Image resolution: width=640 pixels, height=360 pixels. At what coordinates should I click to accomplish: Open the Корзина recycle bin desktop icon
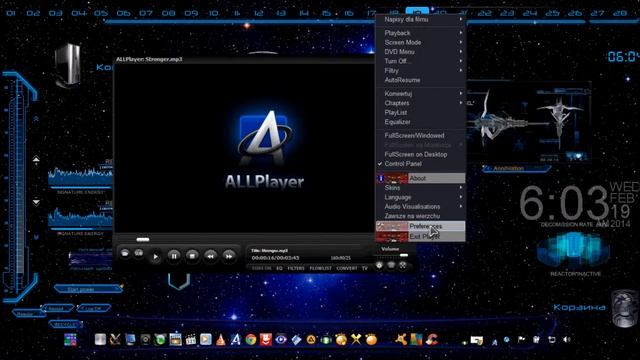(x=624, y=308)
